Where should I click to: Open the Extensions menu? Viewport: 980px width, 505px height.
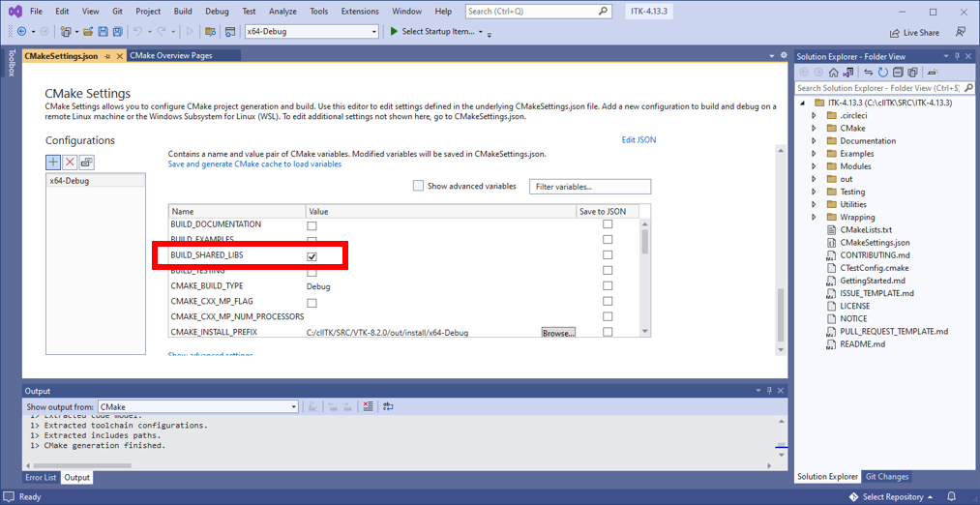[x=359, y=12]
